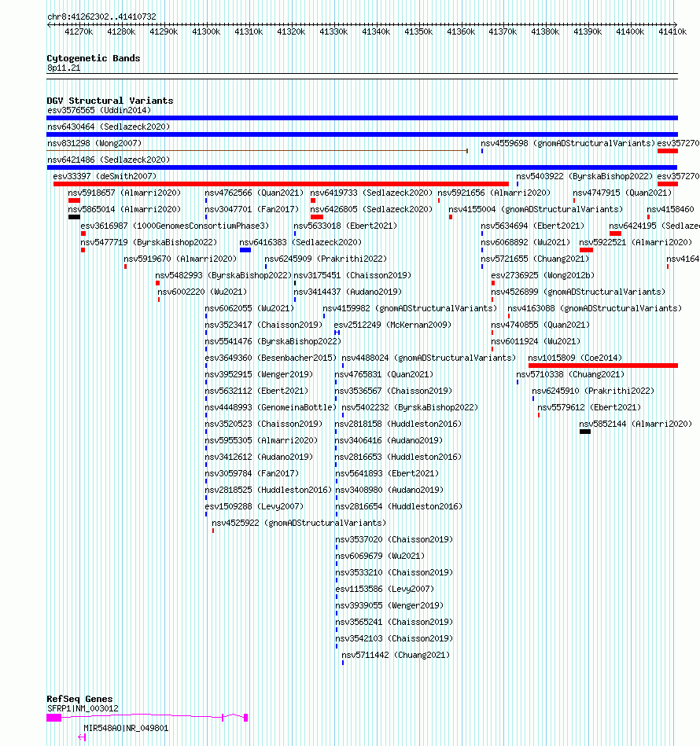
Task: Click esv1153586 (Levy2007) label
Action: (x=385, y=589)
